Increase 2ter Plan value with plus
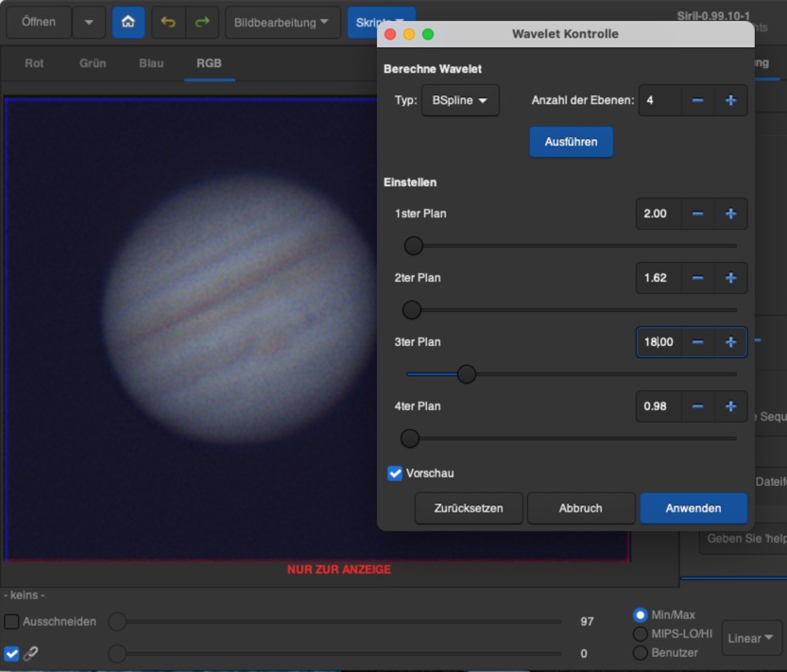The height and width of the screenshot is (672, 787). [x=730, y=278]
